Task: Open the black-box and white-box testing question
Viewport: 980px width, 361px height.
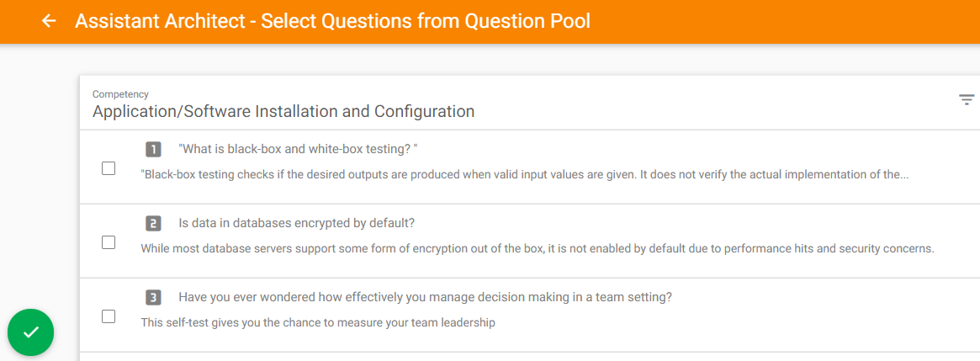Action: click(x=298, y=150)
